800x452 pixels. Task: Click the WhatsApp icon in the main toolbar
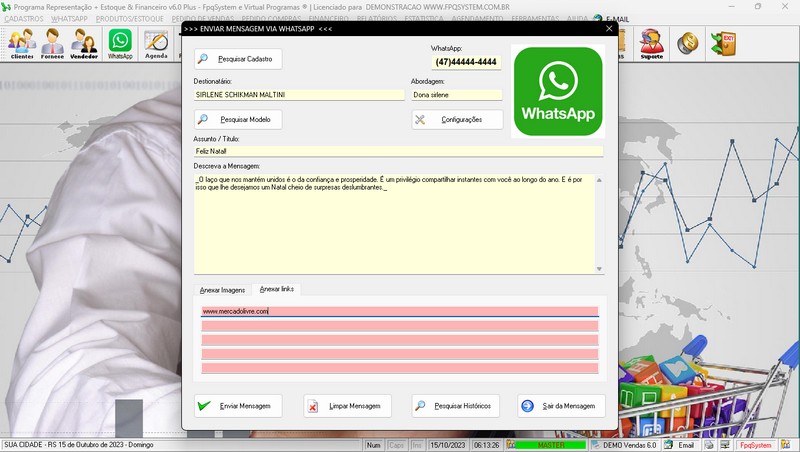point(120,44)
